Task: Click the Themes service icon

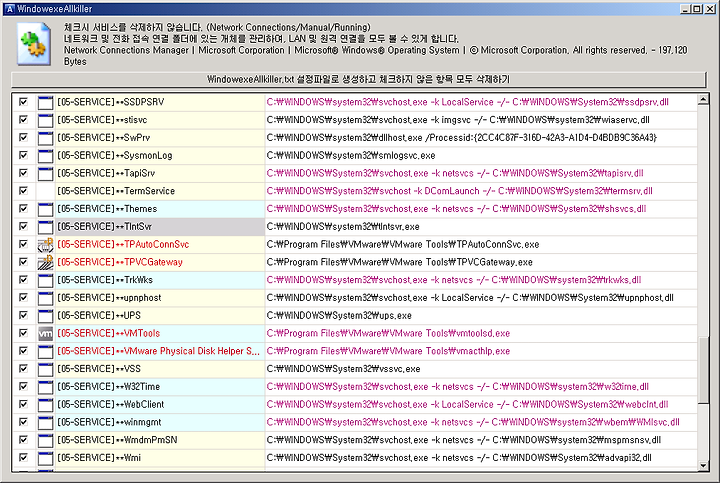Action: [x=45, y=209]
